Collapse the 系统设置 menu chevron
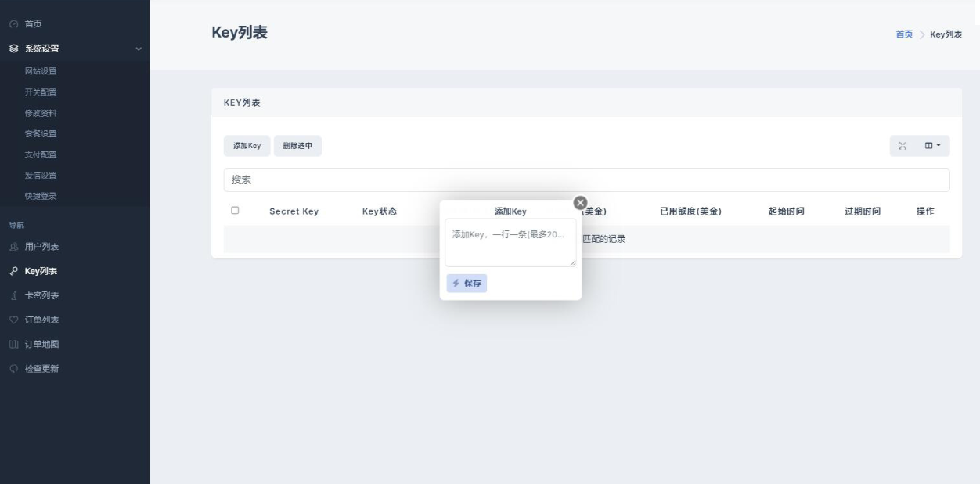Viewport: 980px width, 484px height. [x=139, y=49]
